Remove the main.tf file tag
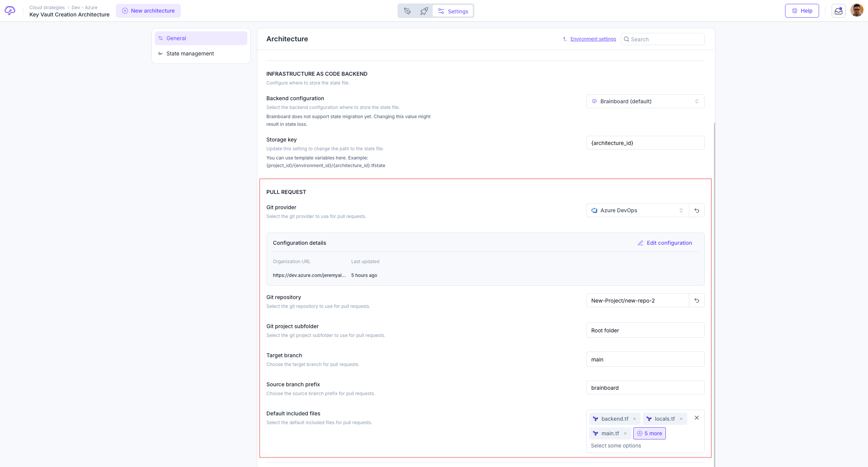 coord(625,433)
